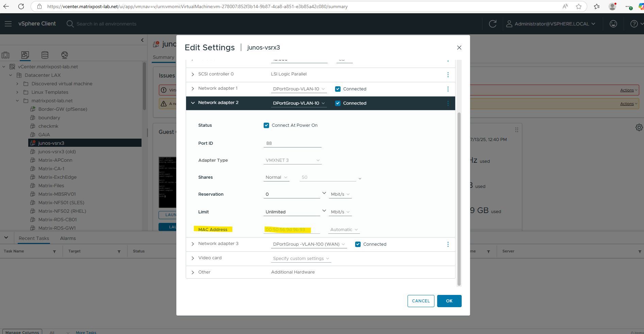Viewport: 644px width, 334px height.
Task: Open Network adapter 3 port group dropdown
Action: (309, 244)
